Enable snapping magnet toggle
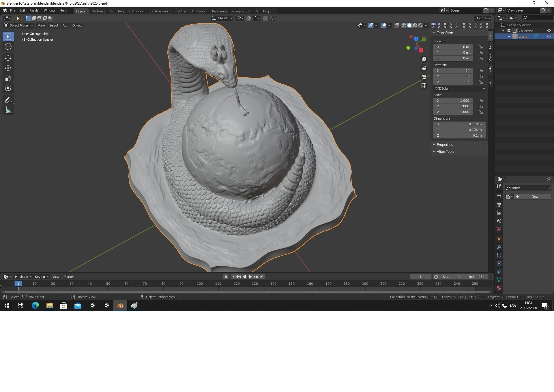This screenshot has width=554, height=392. 248,18
